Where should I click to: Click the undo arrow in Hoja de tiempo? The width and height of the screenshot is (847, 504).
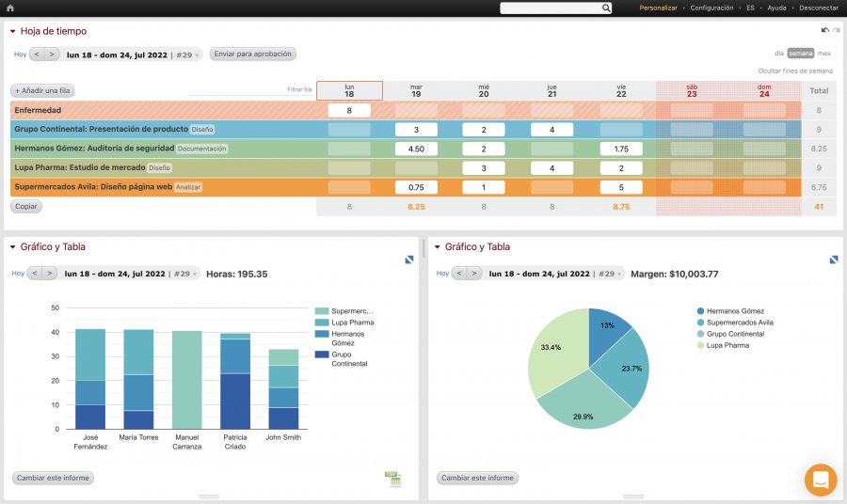click(x=825, y=30)
